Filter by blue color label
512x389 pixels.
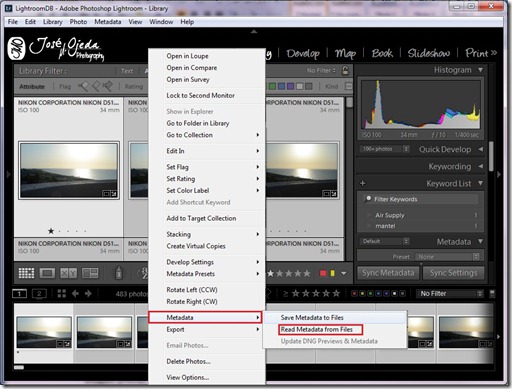(282, 86)
